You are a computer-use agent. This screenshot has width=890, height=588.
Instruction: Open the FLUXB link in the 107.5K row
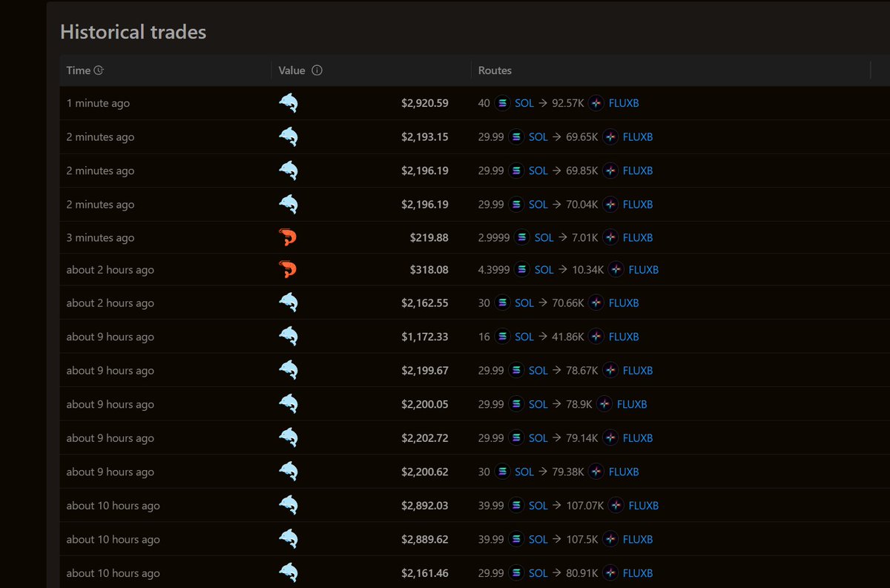(x=638, y=539)
